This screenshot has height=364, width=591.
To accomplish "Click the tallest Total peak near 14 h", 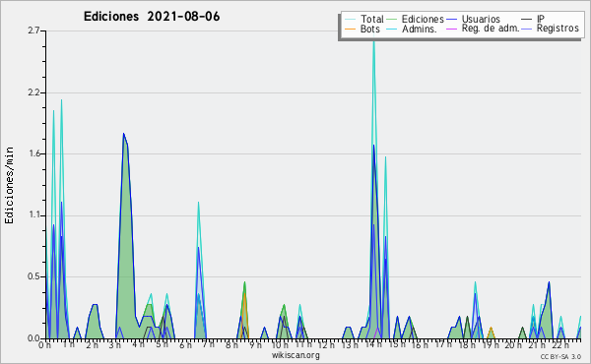I will tap(374, 41).
